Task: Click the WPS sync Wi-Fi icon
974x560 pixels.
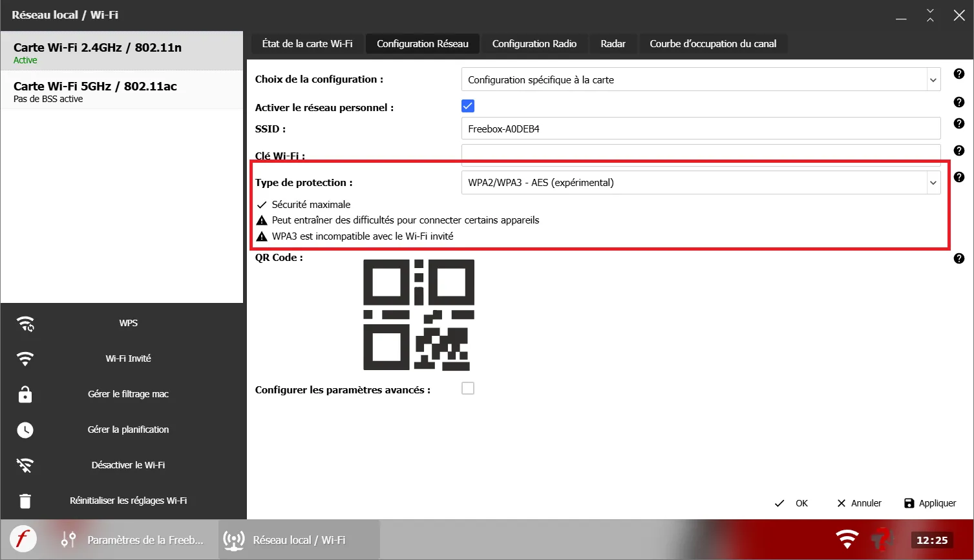Action: coord(25,324)
